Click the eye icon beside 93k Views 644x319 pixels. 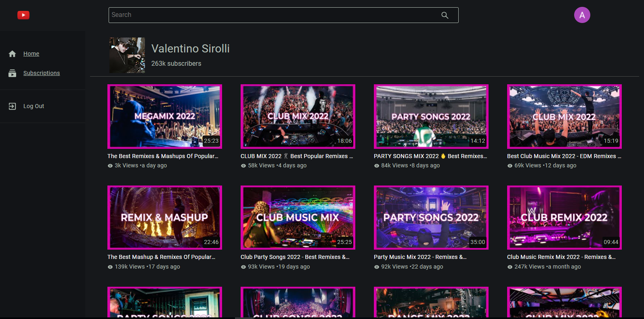coord(243,267)
